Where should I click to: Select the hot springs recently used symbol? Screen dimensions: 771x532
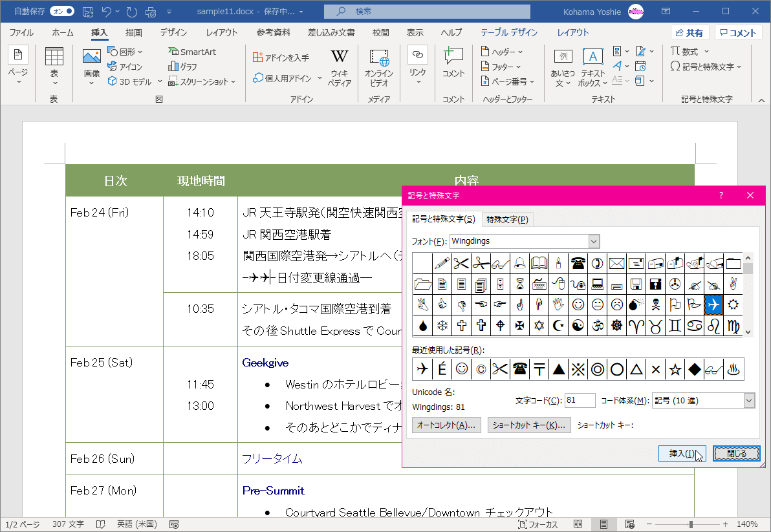coord(733,369)
